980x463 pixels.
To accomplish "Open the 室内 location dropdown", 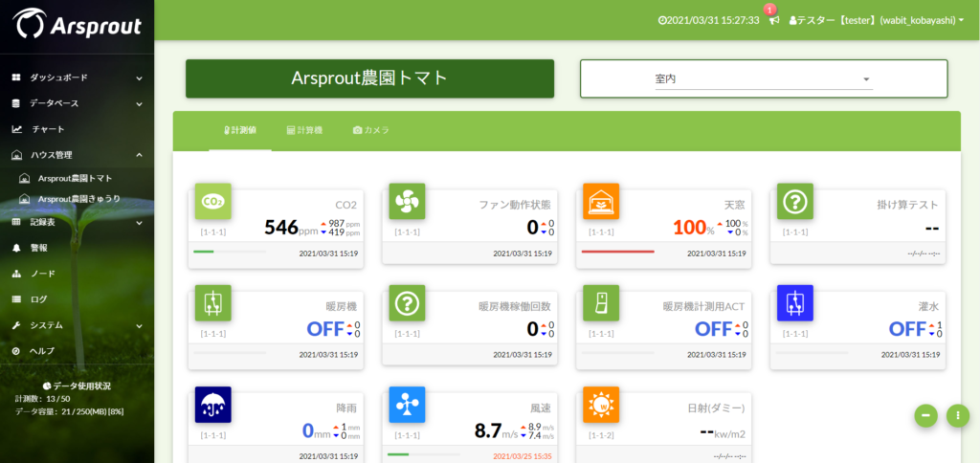I will coord(764,79).
